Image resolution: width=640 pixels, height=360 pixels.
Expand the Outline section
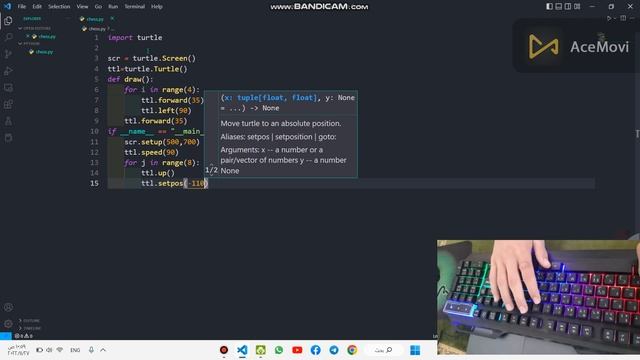pyautogui.click(x=29, y=320)
